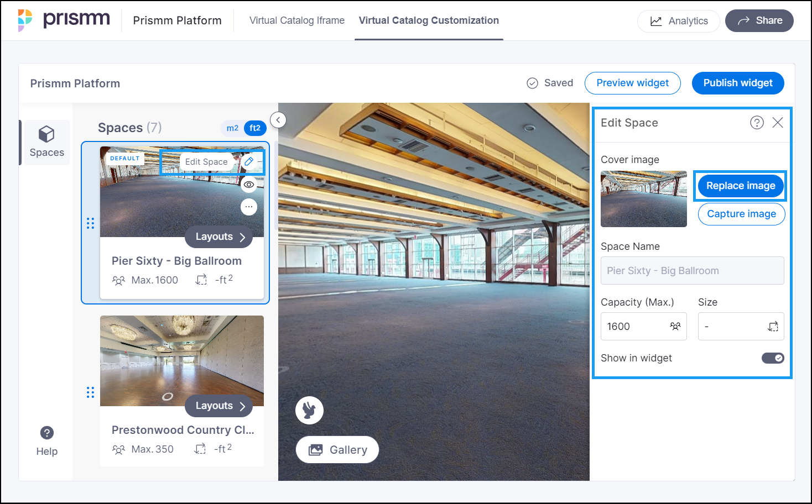Select Virtual Catalog Customization tab

(x=429, y=20)
